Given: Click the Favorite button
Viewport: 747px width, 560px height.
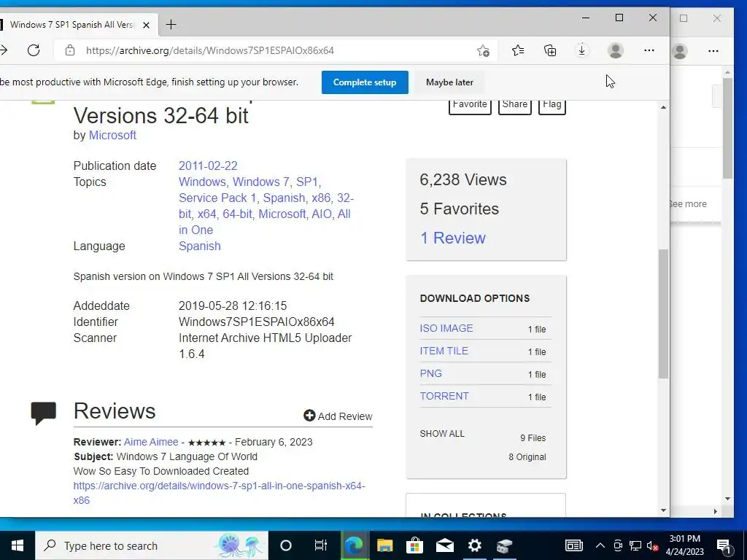Looking at the screenshot, I should click(x=470, y=106).
